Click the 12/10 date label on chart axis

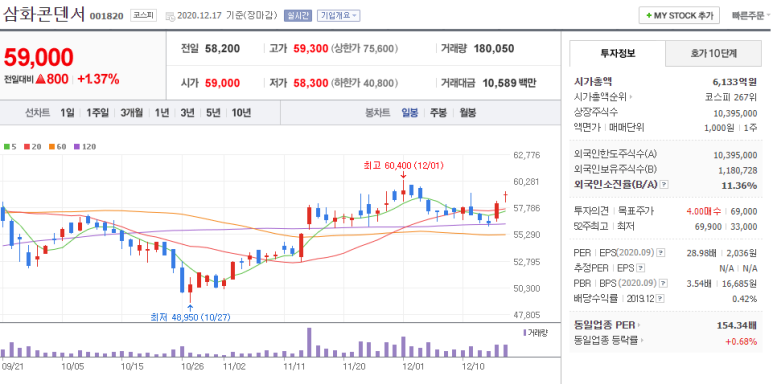(474, 366)
